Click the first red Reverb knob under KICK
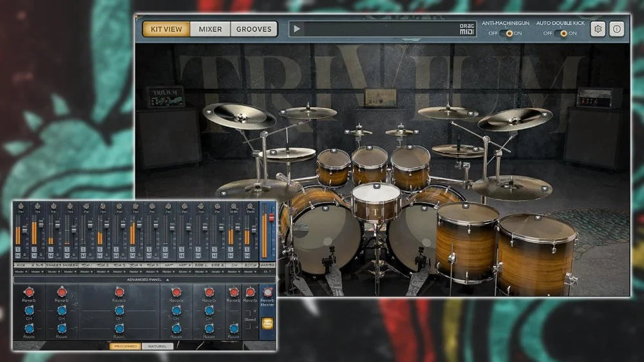 pyautogui.click(x=29, y=292)
